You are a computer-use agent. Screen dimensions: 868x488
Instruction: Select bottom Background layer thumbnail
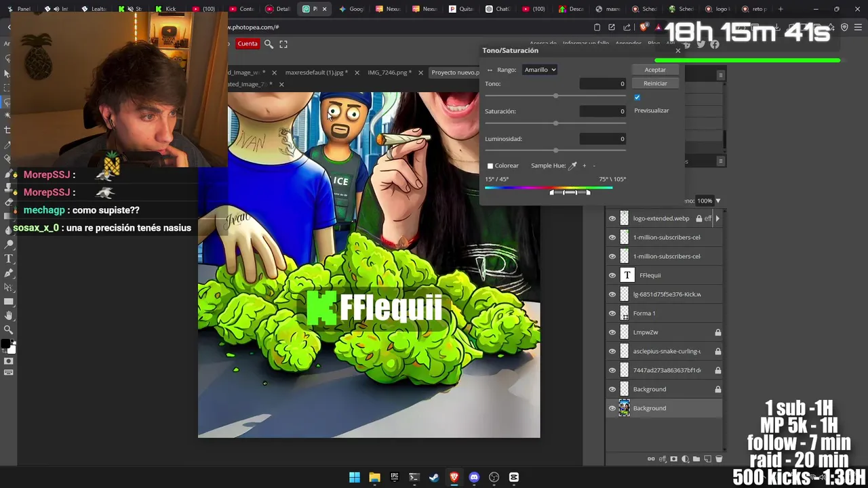pos(625,408)
